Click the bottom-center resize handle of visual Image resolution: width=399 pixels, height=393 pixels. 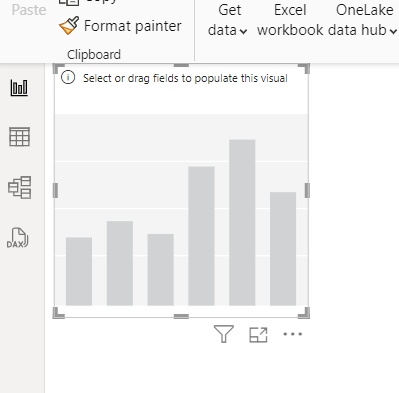tap(181, 316)
